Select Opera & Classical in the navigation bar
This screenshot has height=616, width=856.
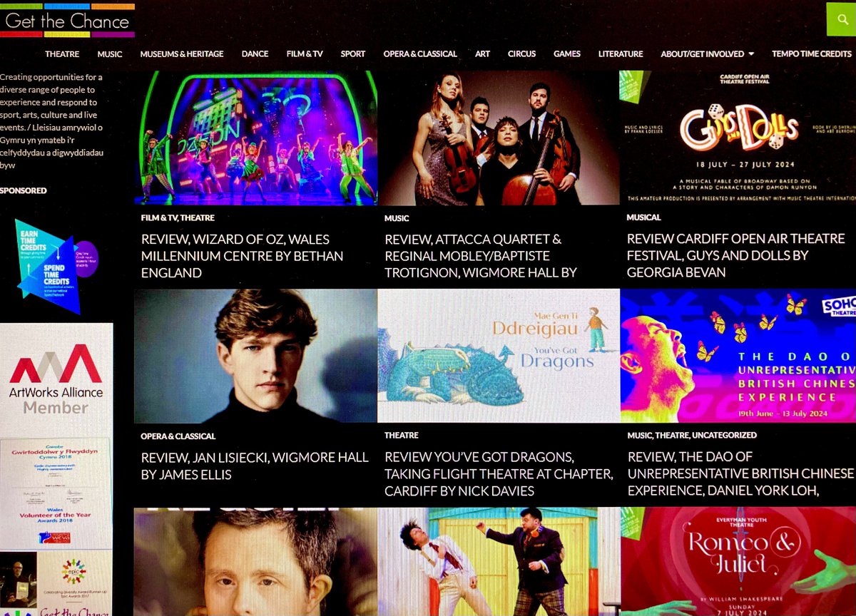coord(420,54)
